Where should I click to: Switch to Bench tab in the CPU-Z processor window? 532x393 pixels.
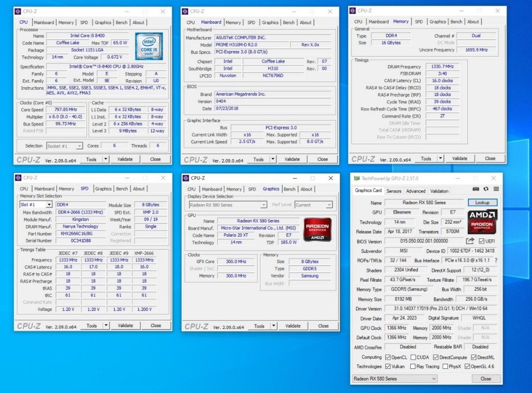pos(122,22)
